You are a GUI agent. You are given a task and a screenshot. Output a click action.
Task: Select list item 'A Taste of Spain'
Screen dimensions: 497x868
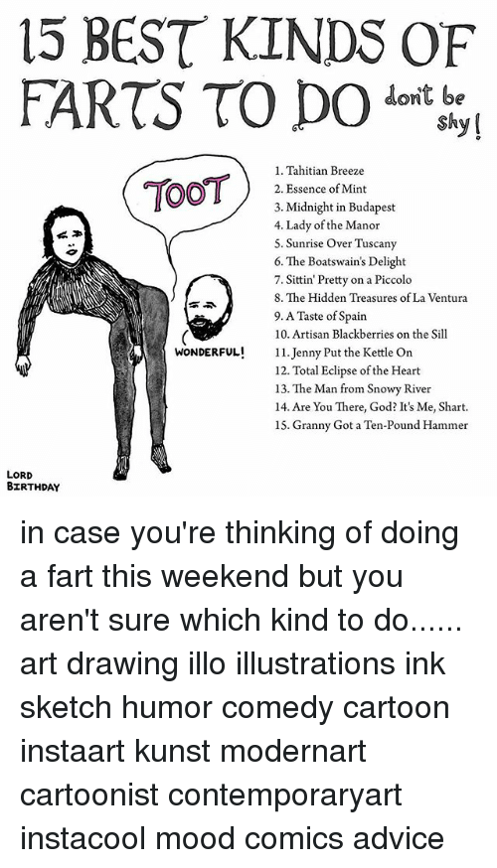click(320, 316)
